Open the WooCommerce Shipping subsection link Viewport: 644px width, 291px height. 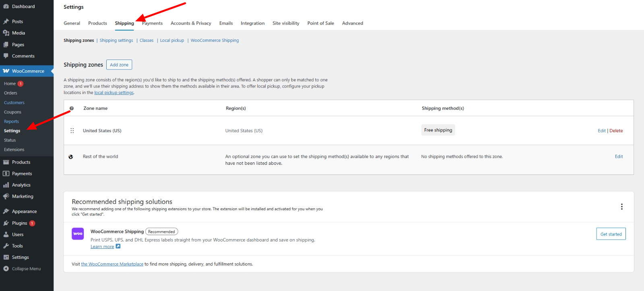coord(215,41)
